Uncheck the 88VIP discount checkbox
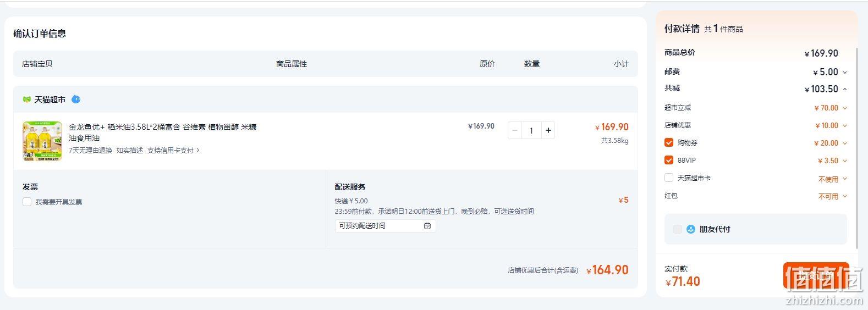The width and height of the screenshot is (868, 310). point(669,160)
